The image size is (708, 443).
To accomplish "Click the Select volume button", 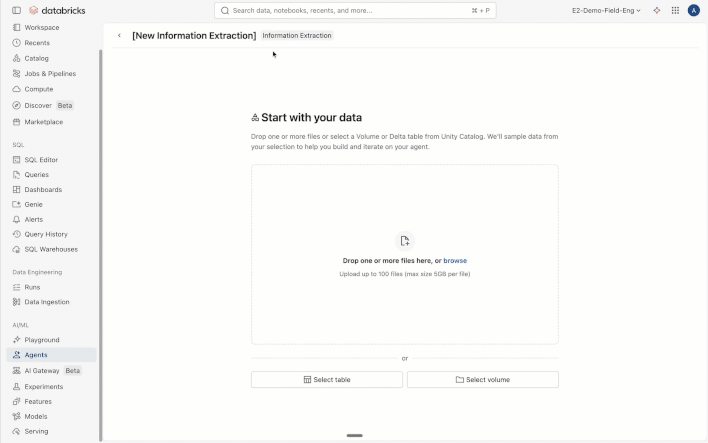I will [483, 380].
